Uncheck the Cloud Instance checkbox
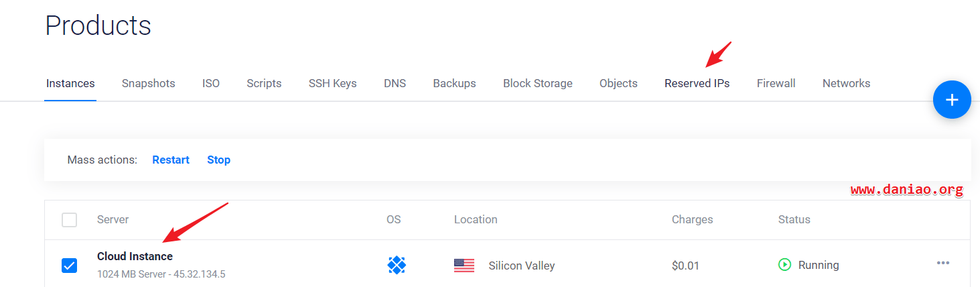 [69, 266]
